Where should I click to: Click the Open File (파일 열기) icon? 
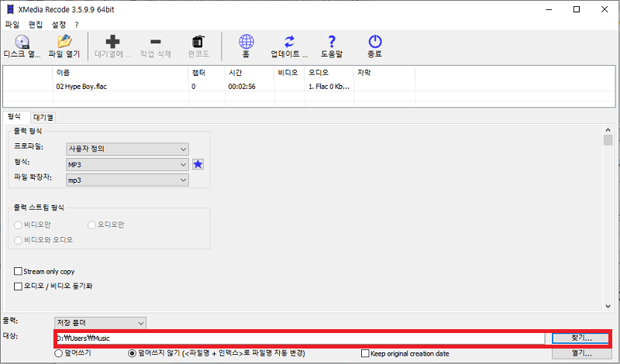tap(64, 42)
